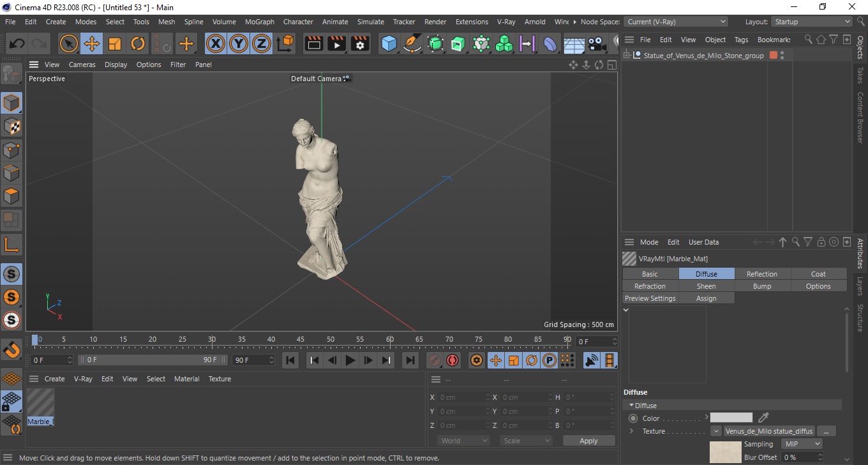Toggle sound playback in timeline
The height and width of the screenshot is (465, 868).
click(x=592, y=360)
